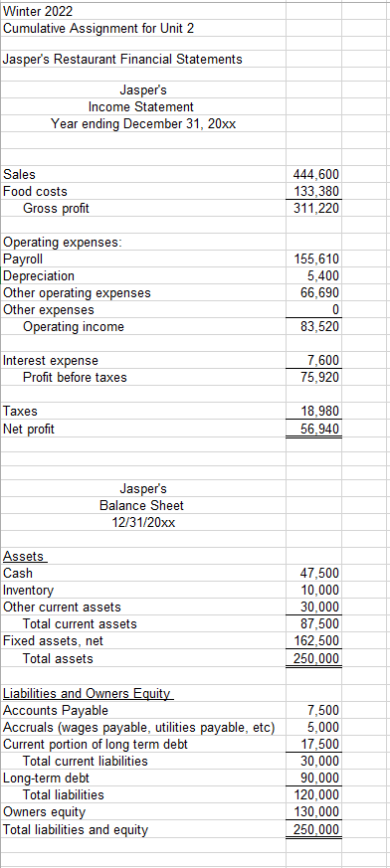Click the 'Other expenses' label cell
This screenshot has width=390, height=868.
[x=143, y=309]
